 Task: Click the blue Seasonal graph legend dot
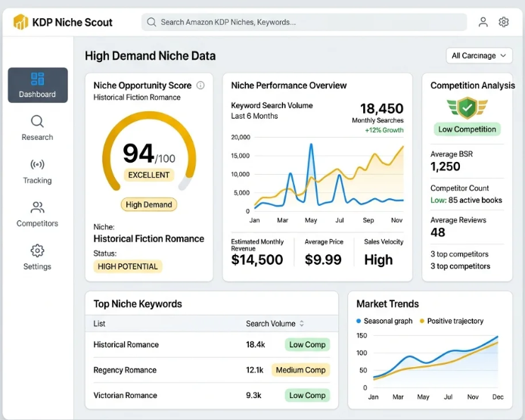pos(359,321)
